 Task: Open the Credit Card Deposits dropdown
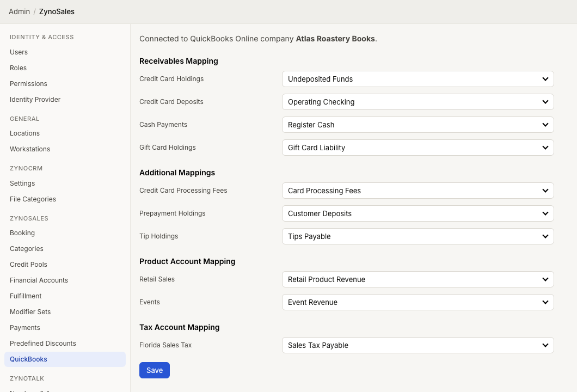tap(418, 102)
